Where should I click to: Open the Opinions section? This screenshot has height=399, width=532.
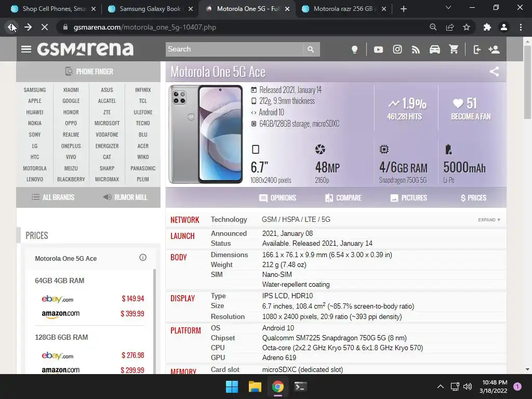coord(277,198)
